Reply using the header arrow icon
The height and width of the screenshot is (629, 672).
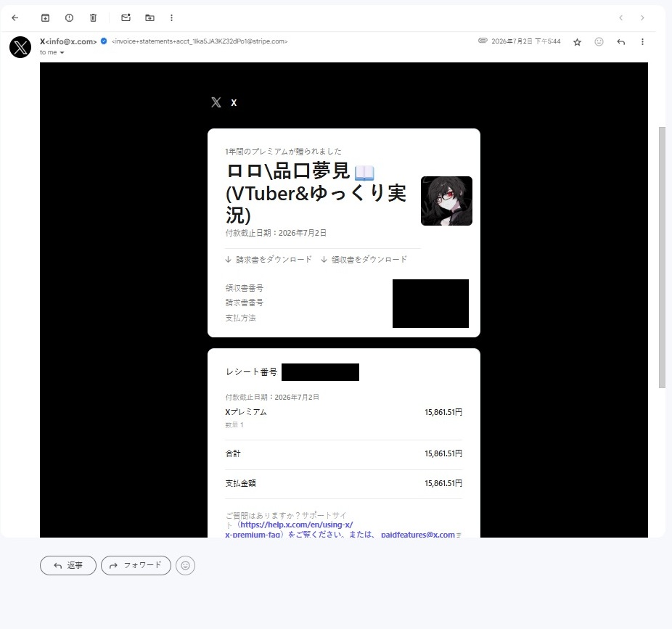620,41
